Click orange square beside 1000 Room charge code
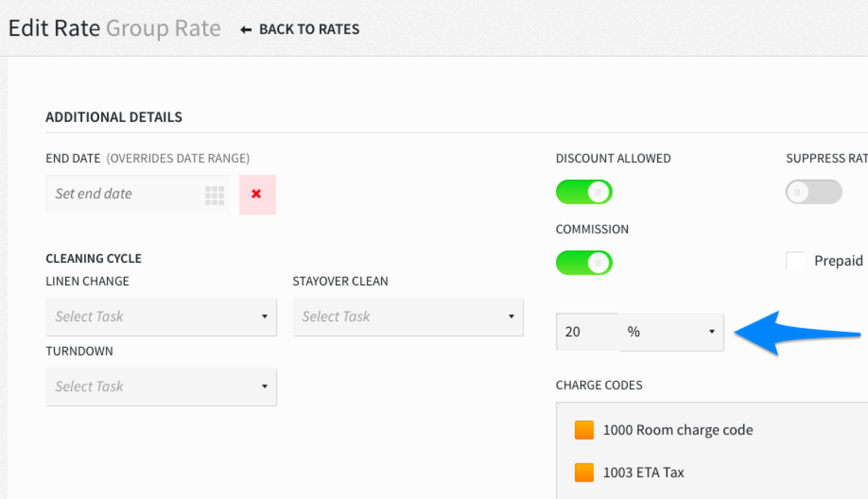 tap(584, 430)
